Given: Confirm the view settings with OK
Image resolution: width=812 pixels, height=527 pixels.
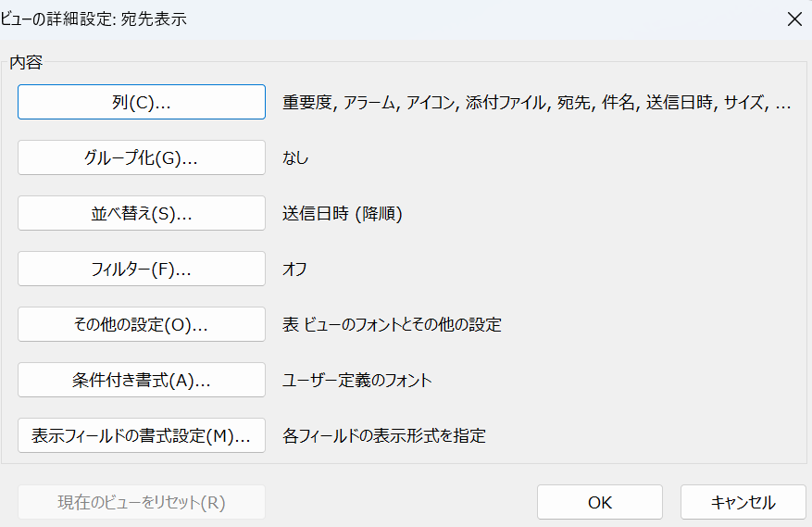Looking at the screenshot, I should [600, 502].
